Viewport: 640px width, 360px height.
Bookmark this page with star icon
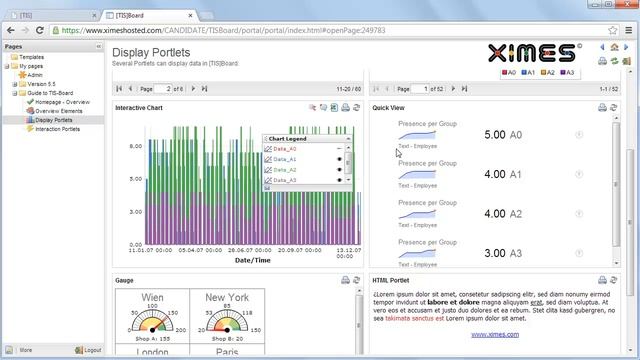[613, 30]
